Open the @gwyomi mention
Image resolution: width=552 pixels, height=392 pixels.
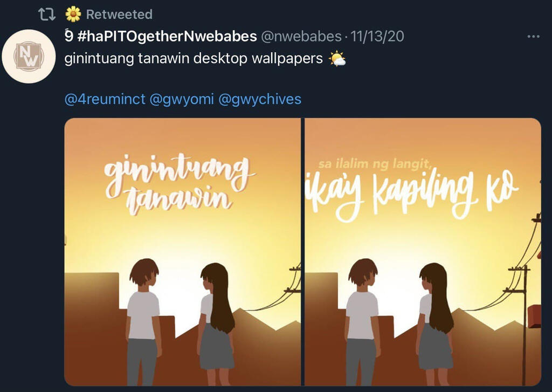[x=182, y=99]
